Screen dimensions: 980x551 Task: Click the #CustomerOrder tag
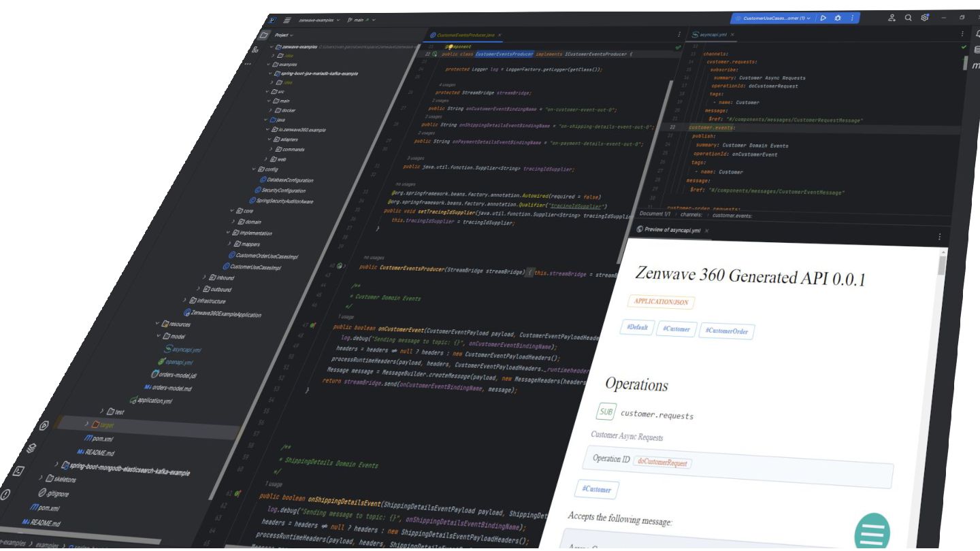point(725,331)
